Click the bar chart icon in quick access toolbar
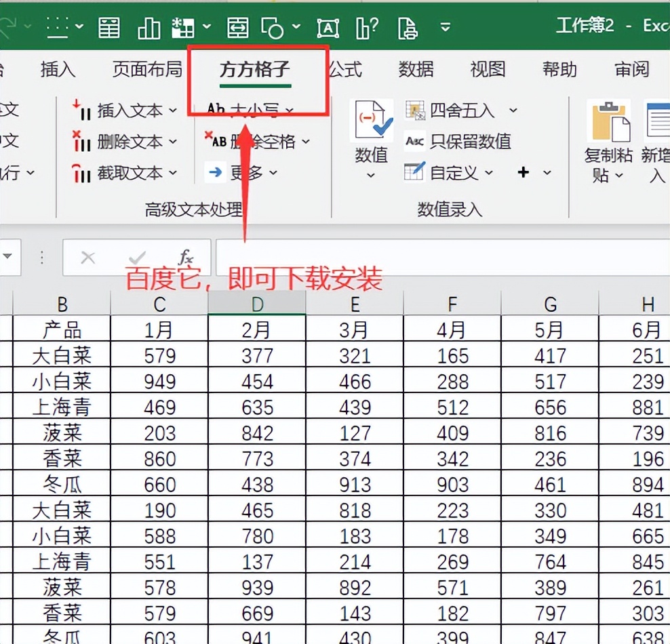The width and height of the screenshot is (670, 644). click(149, 28)
